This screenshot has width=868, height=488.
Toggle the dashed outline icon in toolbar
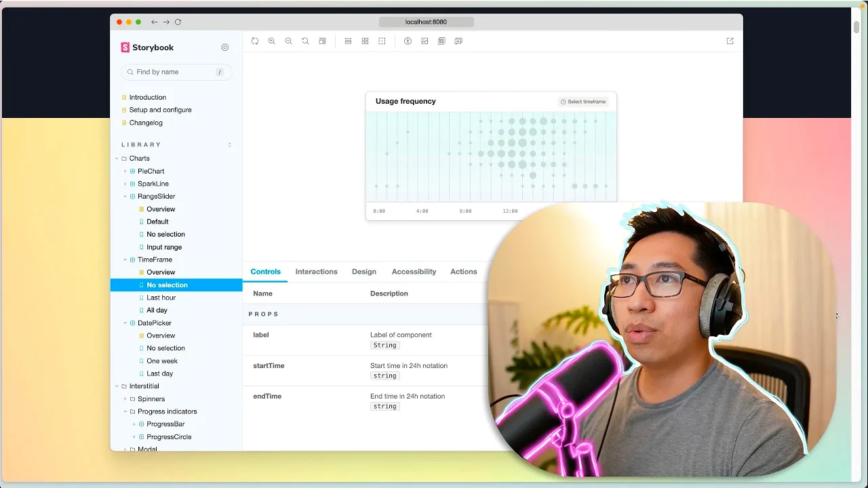click(x=382, y=41)
